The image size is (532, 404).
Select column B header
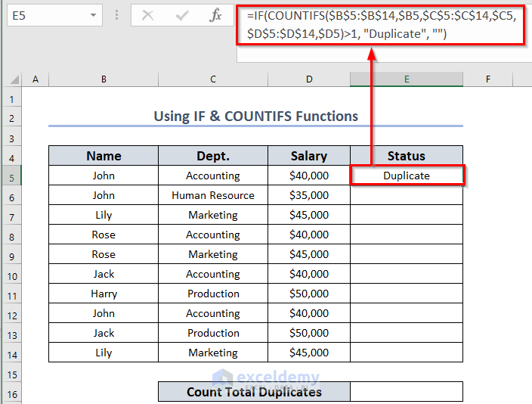click(103, 79)
